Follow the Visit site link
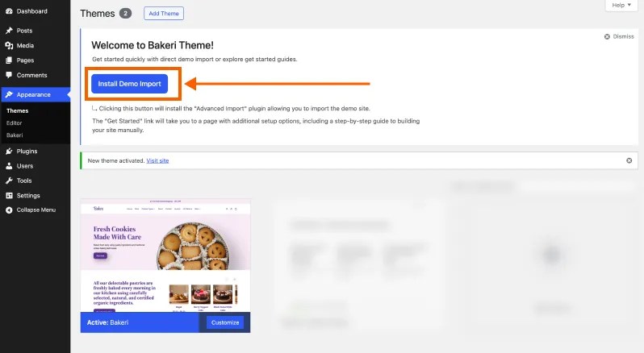Screen dimensions: 644x353 [x=157, y=160]
